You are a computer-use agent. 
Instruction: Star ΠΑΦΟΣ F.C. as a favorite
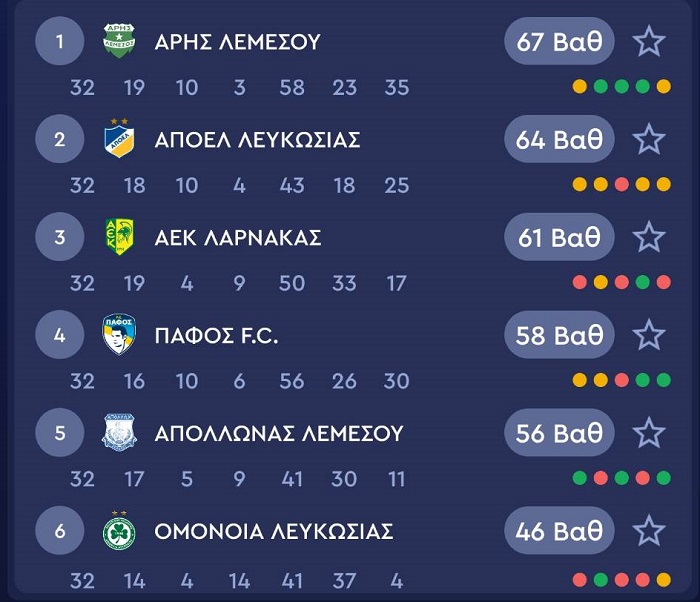point(650,336)
